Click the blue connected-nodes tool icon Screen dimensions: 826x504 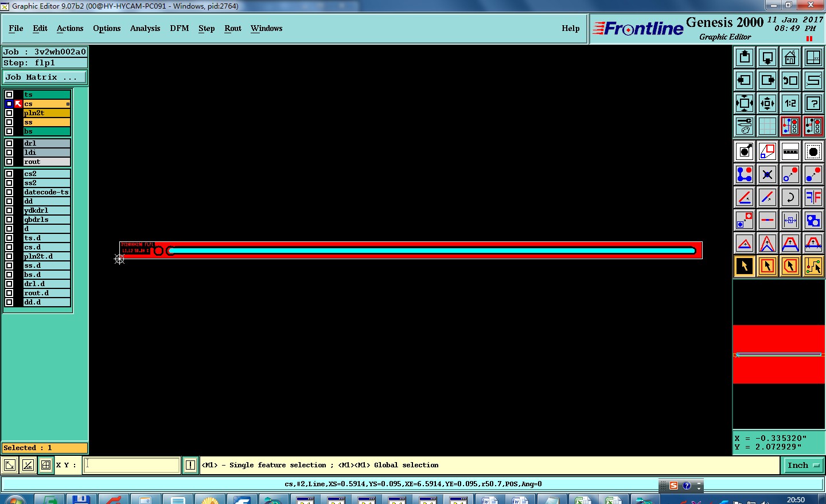pos(745,174)
